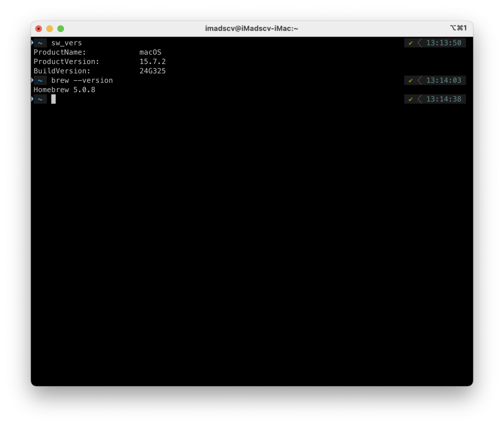Click the green zoom window button

coord(61,29)
